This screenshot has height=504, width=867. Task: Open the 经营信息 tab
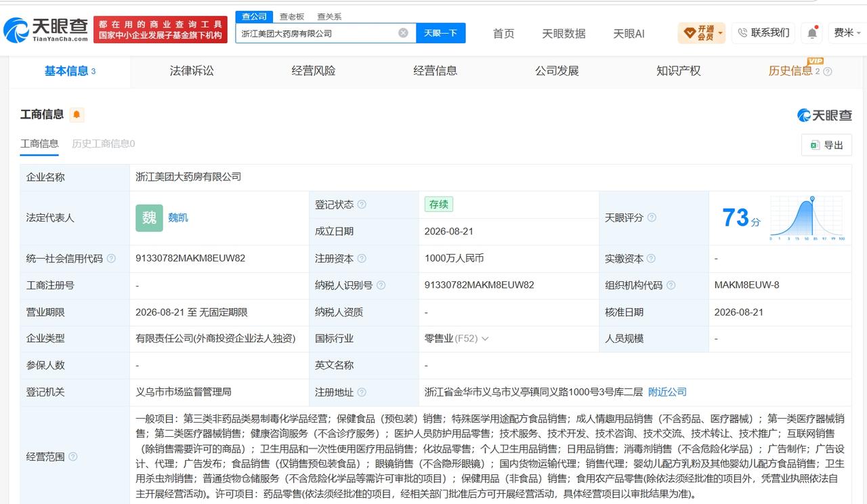pos(436,70)
